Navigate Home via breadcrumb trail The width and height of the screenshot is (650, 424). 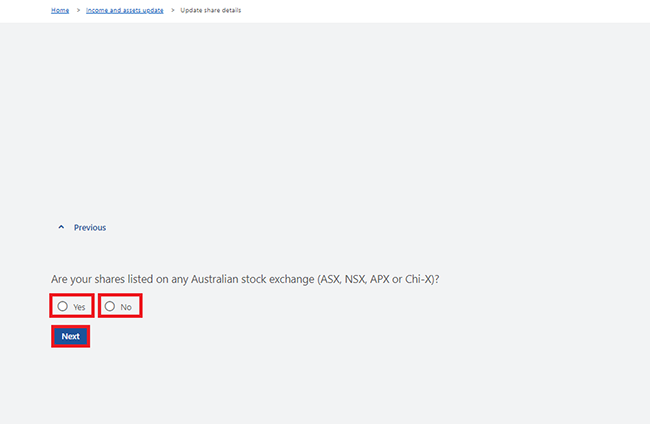click(60, 10)
